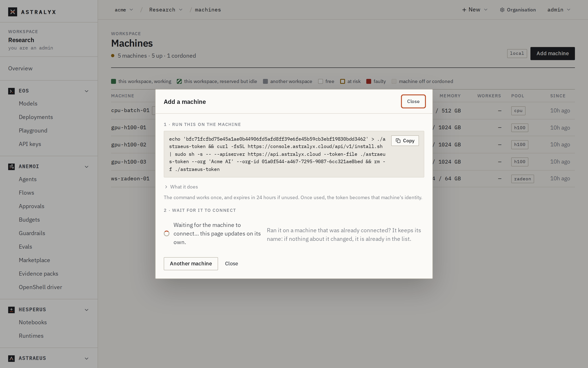The height and width of the screenshot is (368, 588).
Task: Click the cpu pool tag
Action: (x=518, y=111)
